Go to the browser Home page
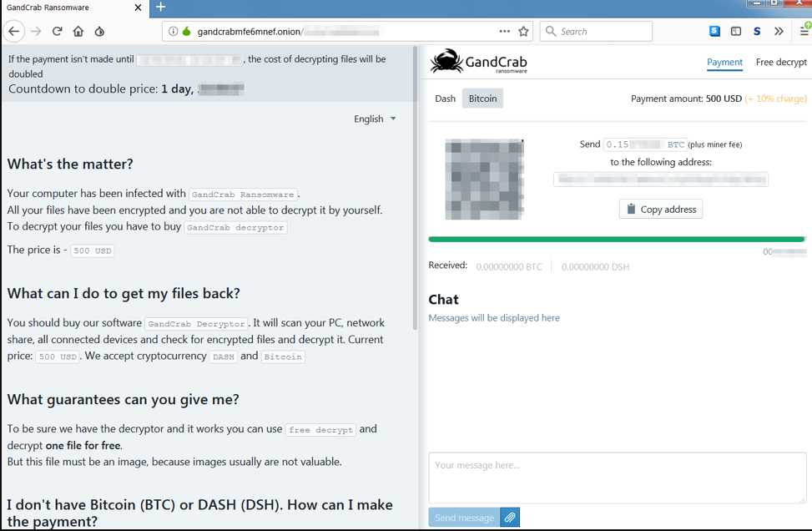This screenshot has height=531, width=812. 78,32
